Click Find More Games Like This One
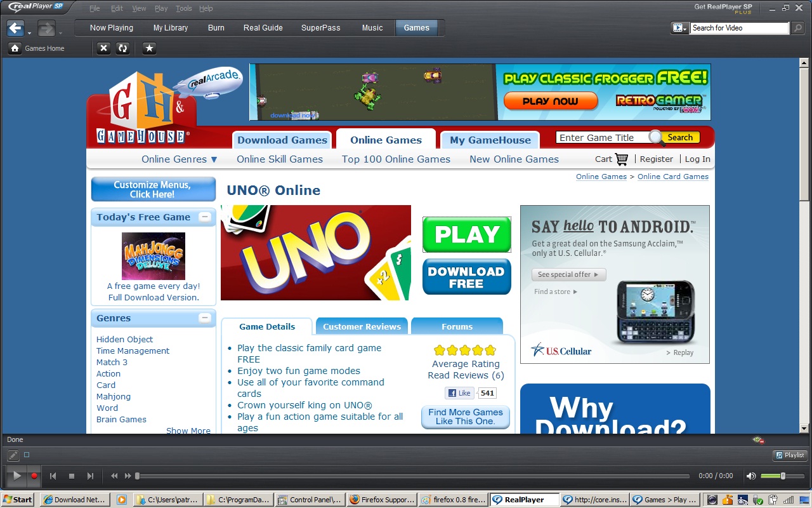The height and width of the screenshot is (508, 812). 466,417
